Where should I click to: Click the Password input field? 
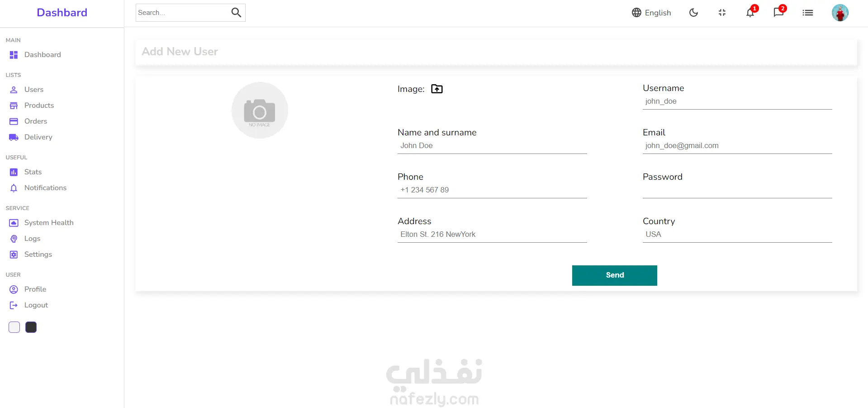[737, 190]
